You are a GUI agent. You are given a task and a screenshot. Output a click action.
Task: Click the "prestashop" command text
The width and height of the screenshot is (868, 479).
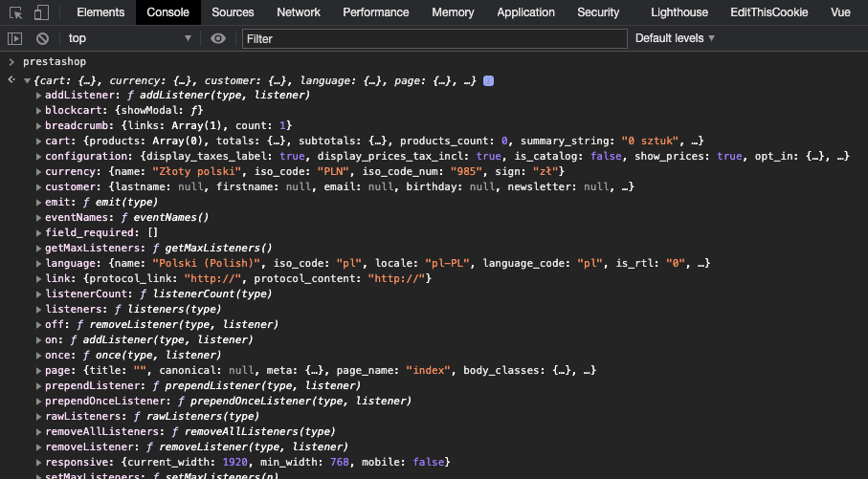(x=55, y=61)
